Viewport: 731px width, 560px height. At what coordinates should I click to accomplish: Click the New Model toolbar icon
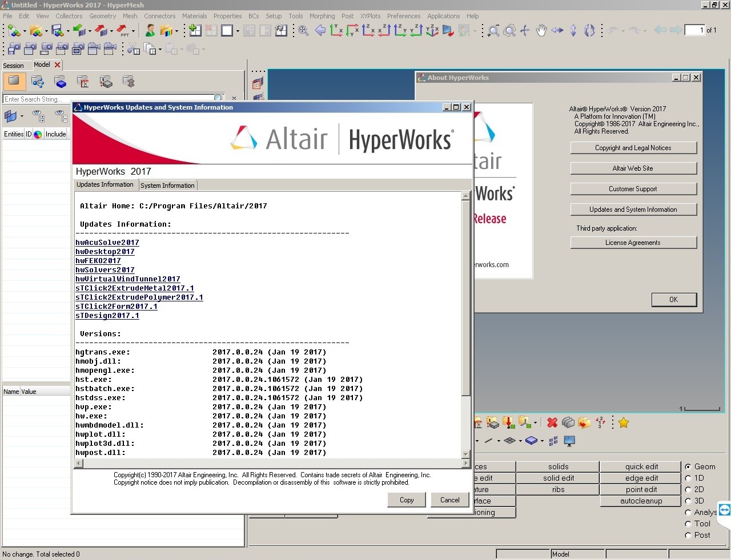13,30
